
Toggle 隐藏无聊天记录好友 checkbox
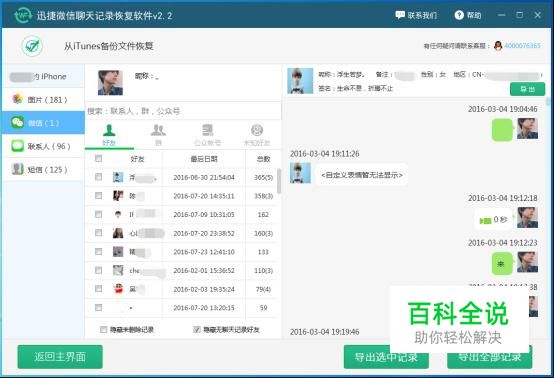(197, 329)
